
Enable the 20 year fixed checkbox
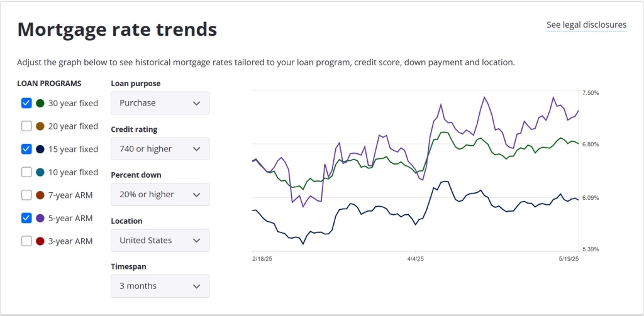click(26, 126)
